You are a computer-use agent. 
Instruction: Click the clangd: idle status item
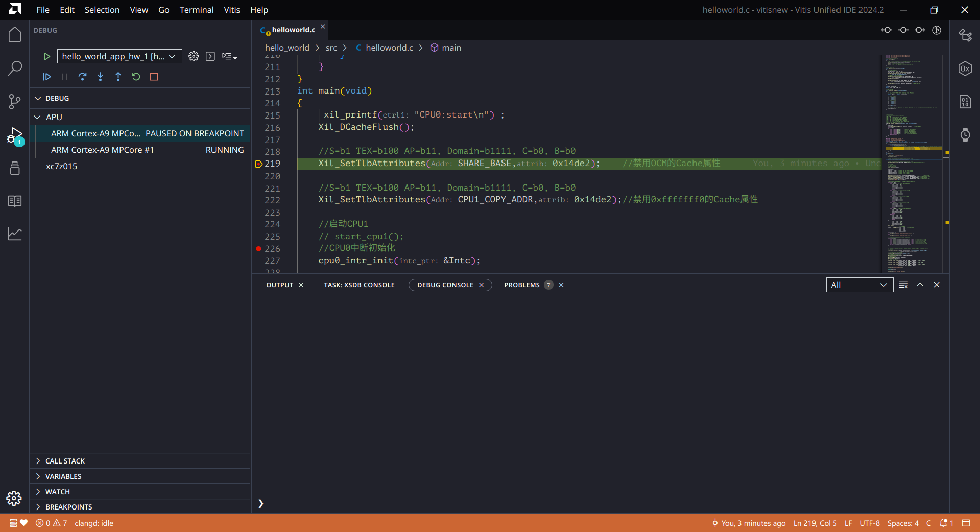coord(94,523)
